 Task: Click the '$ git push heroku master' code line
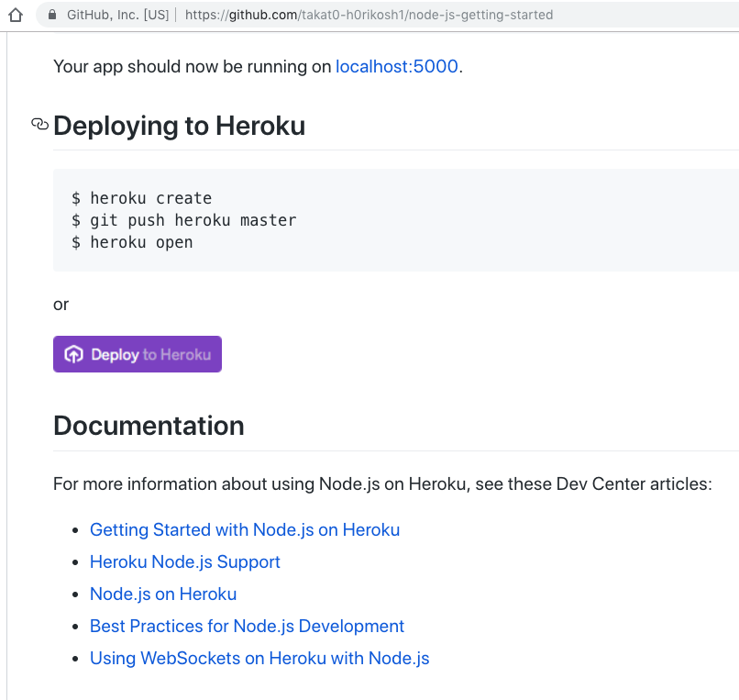click(183, 220)
